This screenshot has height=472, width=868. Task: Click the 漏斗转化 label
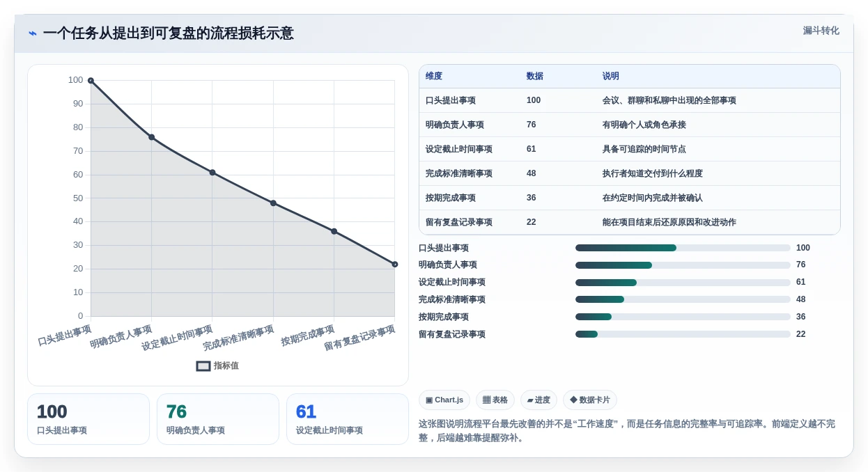click(821, 31)
